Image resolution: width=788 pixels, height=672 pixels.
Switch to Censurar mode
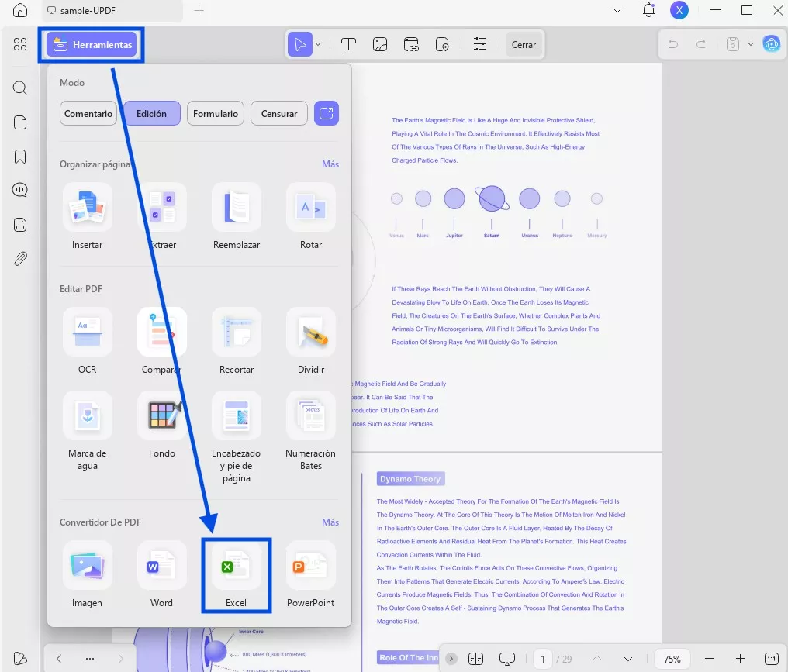click(x=279, y=113)
